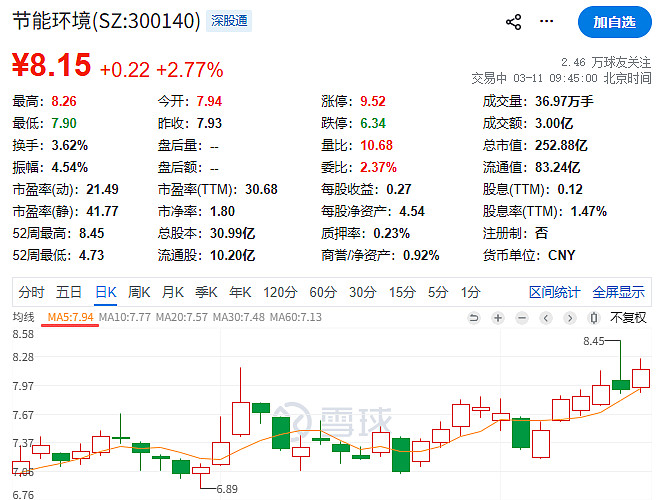660x500 pixels.
Task: Open 区间统计 interval statistics
Action: pyautogui.click(x=554, y=292)
